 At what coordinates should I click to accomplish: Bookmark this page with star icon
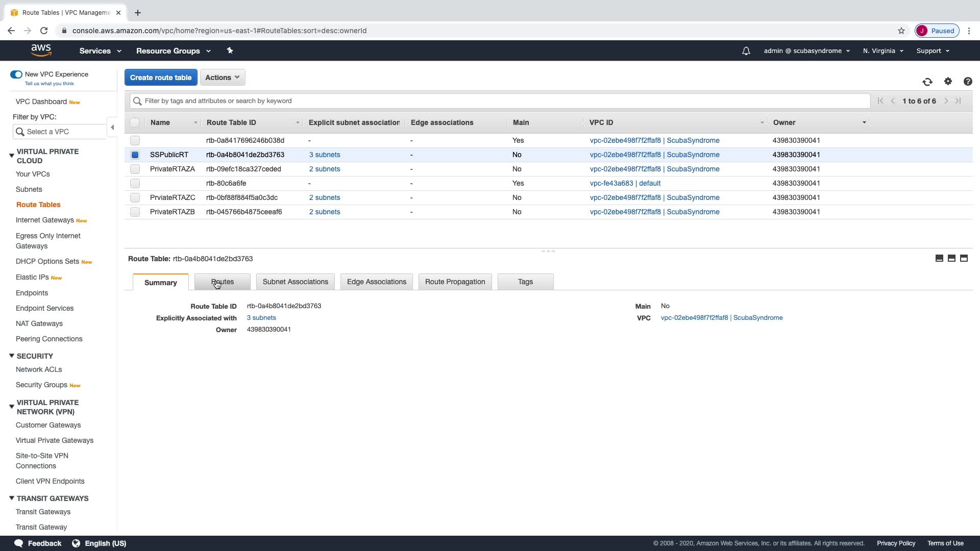901,31
